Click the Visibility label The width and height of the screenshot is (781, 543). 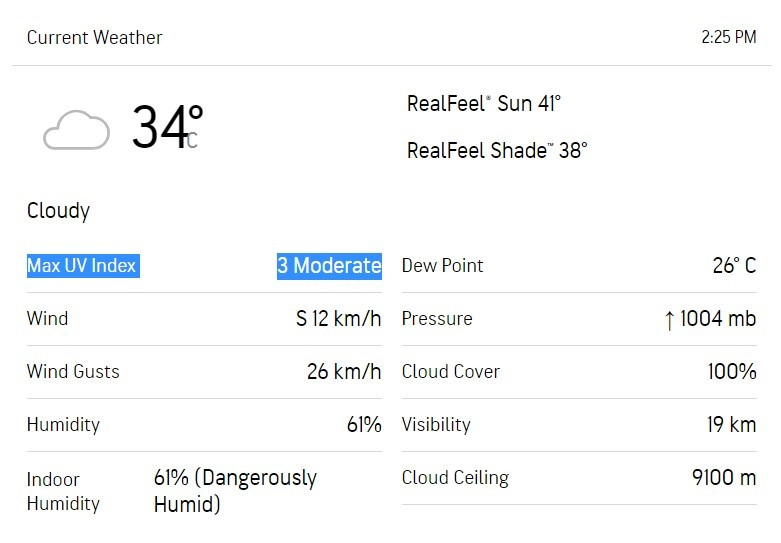point(436,425)
